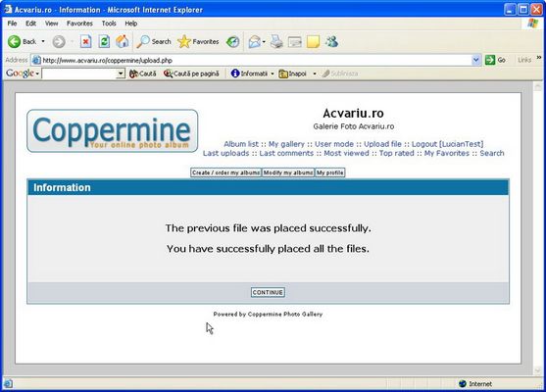
Task: Open the My gallery link
Action: pyautogui.click(x=286, y=144)
